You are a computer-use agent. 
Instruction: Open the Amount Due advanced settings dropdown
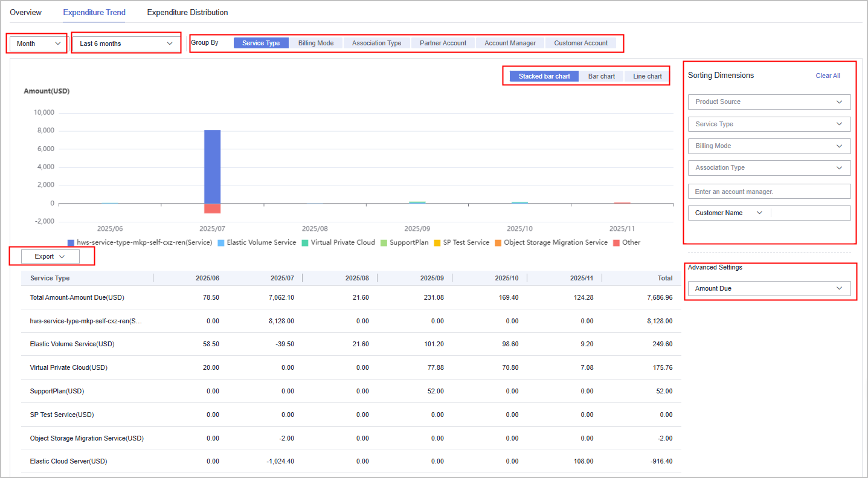click(768, 288)
